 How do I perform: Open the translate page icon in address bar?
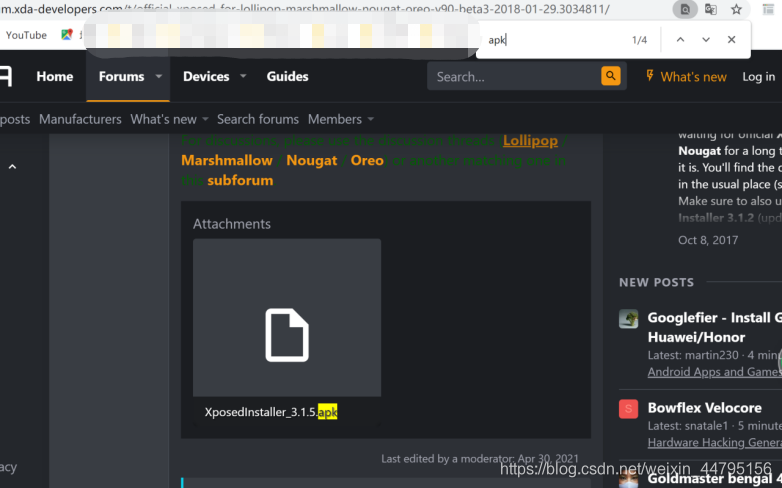tap(711, 9)
